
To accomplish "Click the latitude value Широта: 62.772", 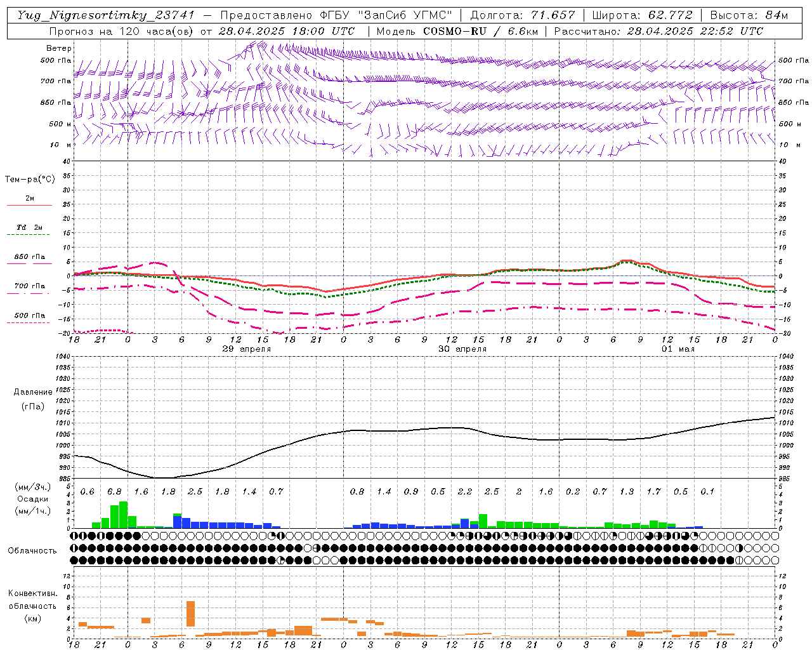I will [643, 15].
